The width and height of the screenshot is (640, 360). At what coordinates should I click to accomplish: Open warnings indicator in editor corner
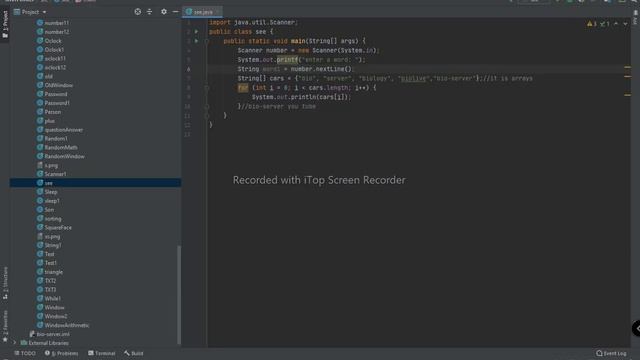tap(592, 24)
